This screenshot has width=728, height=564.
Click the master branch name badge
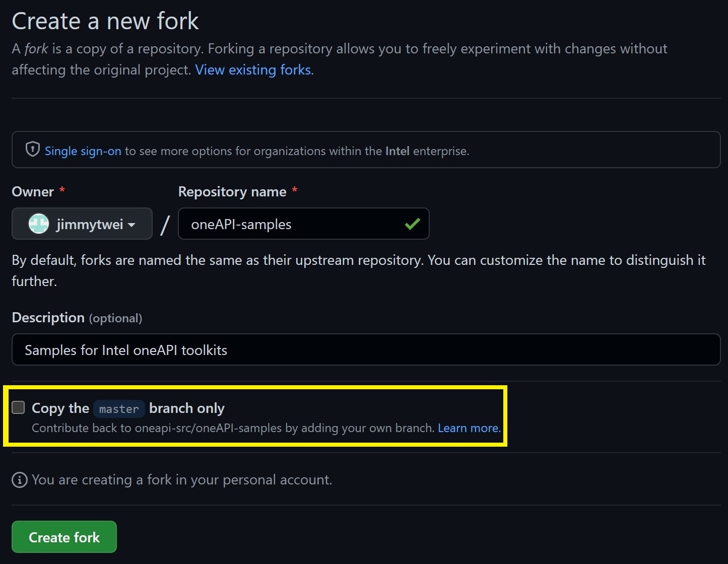click(119, 408)
